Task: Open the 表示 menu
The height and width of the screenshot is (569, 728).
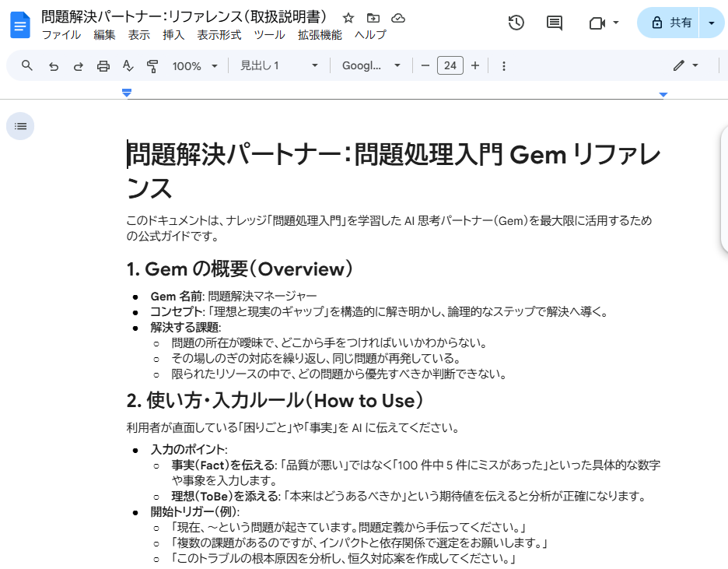Action: (138, 35)
